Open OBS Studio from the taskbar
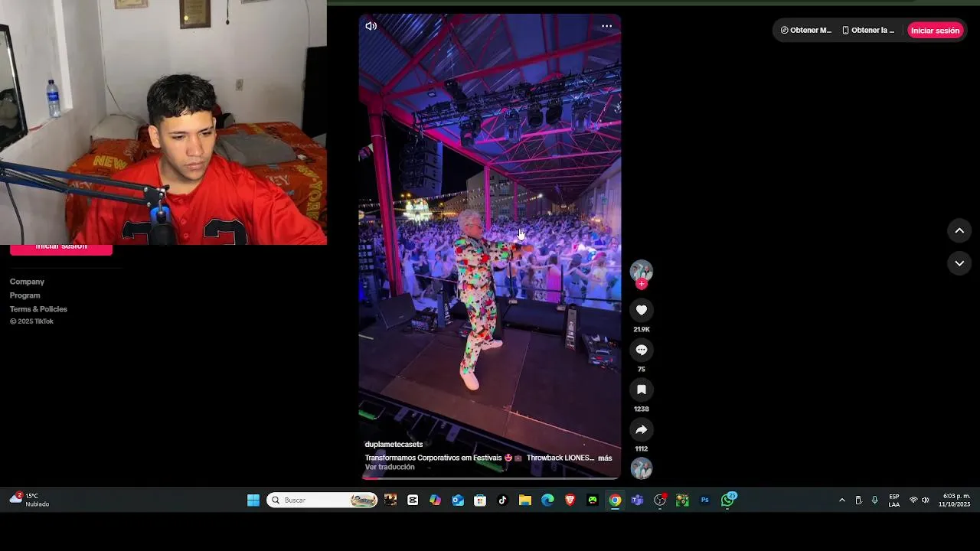980x551 pixels. point(660,500)
